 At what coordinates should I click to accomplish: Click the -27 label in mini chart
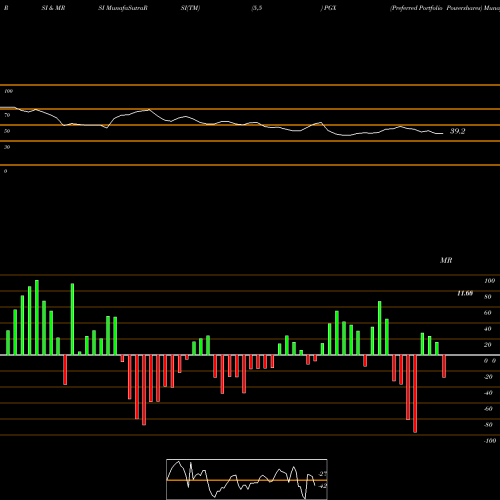[x=323, y=474]
